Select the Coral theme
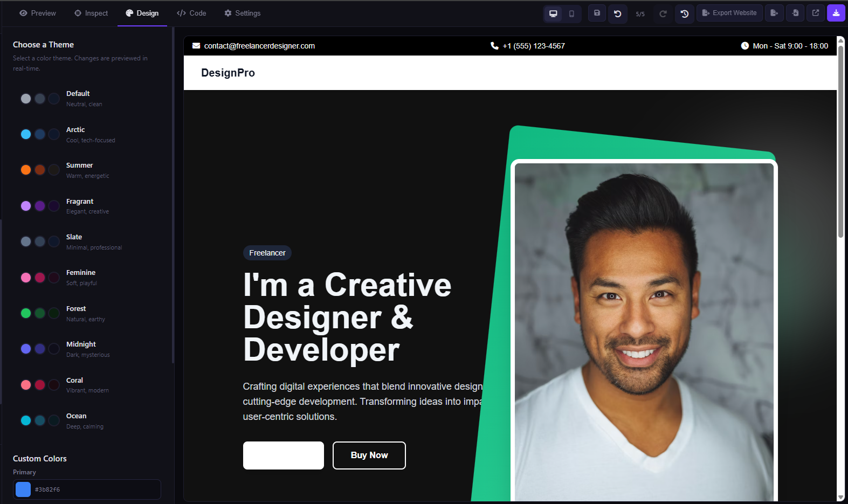Image resolution: width=848 pixels, height=504 pixels. (86, 385)
